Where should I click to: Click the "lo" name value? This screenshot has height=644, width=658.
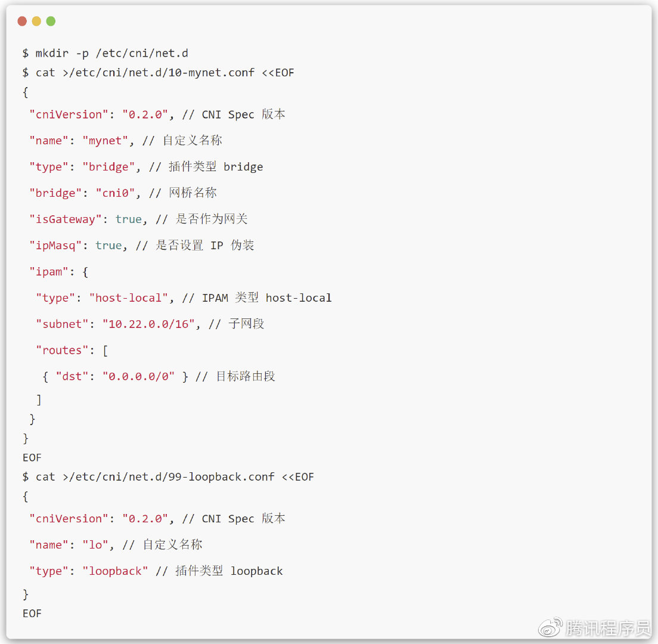coord(95,545)
